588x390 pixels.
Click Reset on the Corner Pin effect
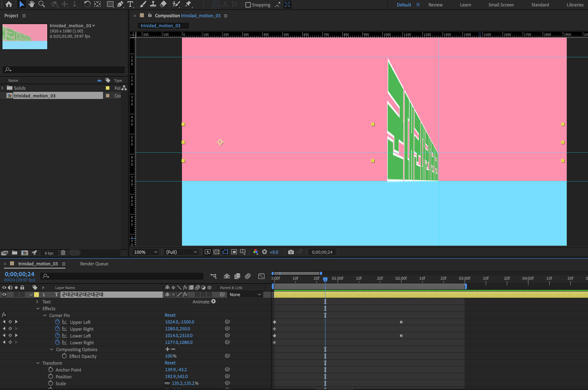170,315
